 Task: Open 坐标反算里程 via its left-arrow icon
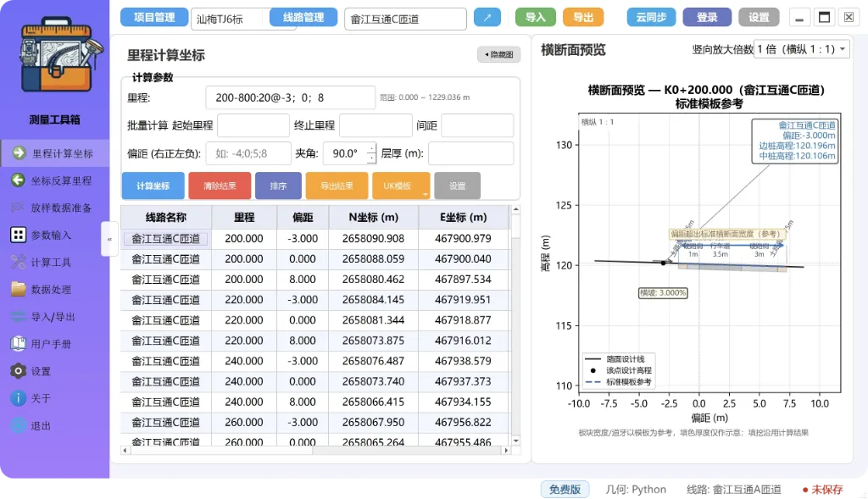pos(19,180)
